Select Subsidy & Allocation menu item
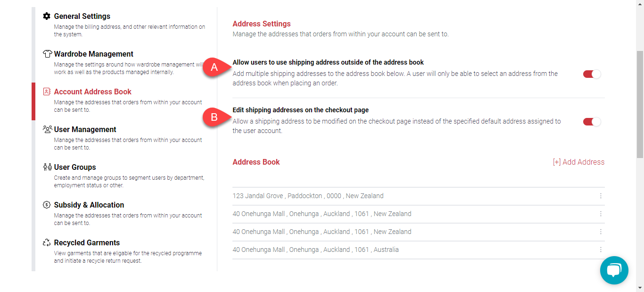 [x=89, y=205]
